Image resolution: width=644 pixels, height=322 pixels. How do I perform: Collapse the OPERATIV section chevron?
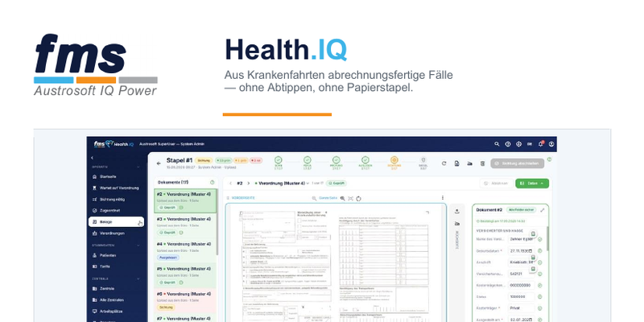pos(138,167)
